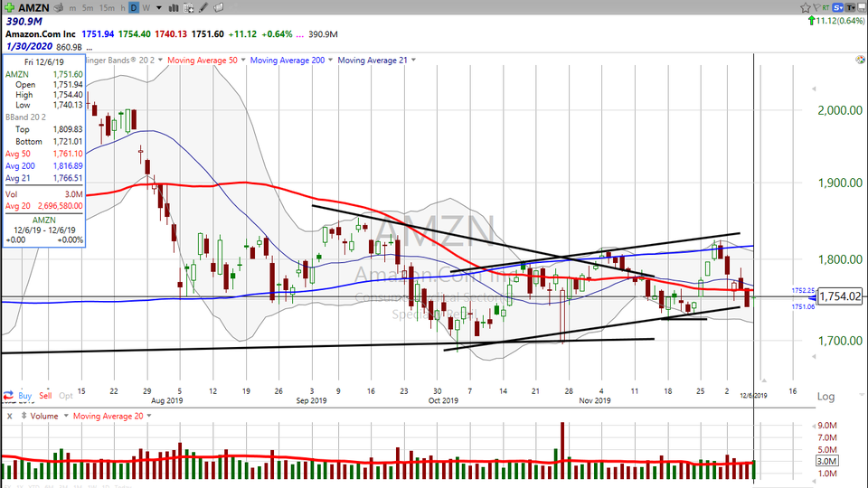
Task: Open Moving Average 50 dropdown arrow
Action: pyautogui.click(x=243, y=60)
